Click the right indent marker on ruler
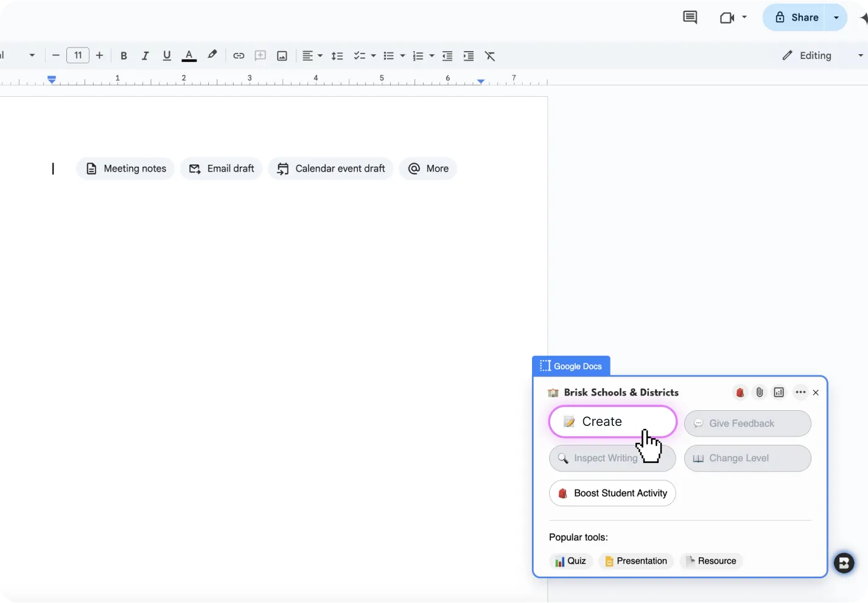 click(x=481, y=81)
